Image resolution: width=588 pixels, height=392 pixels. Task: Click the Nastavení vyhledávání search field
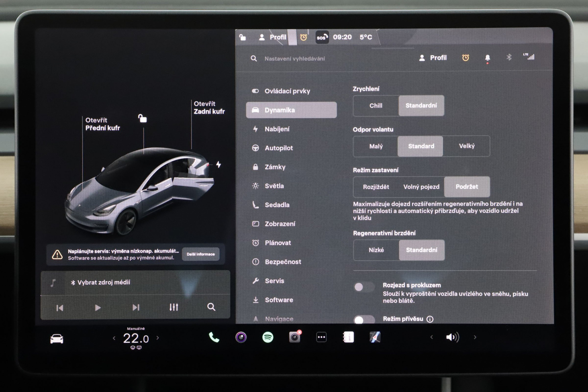pos(295,58)
